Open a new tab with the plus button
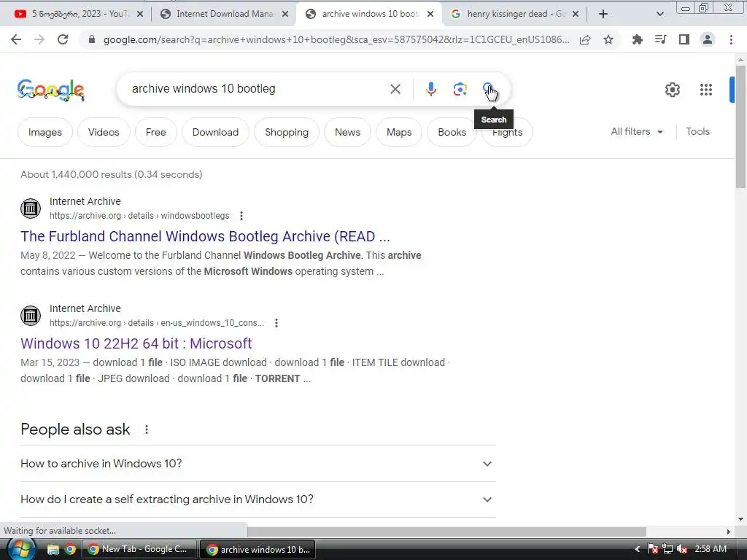The width and height of the screenshot is (747, 560). point(603,15)
